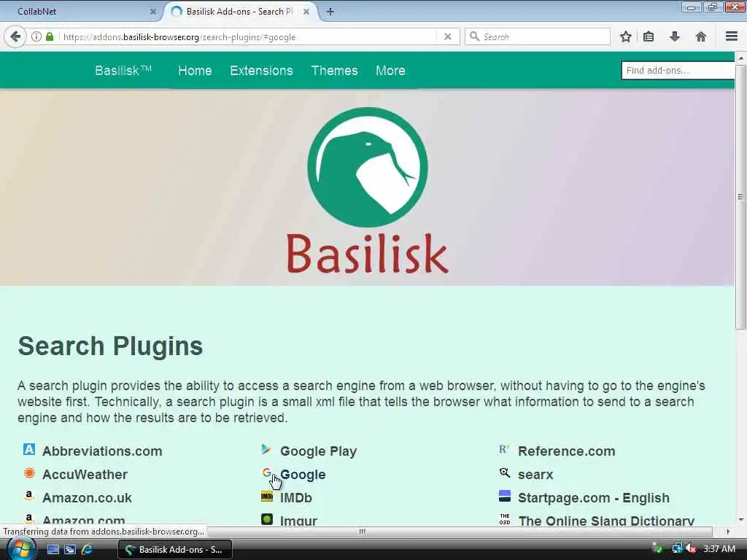Open site information via the info icon

tap(36, 36)
